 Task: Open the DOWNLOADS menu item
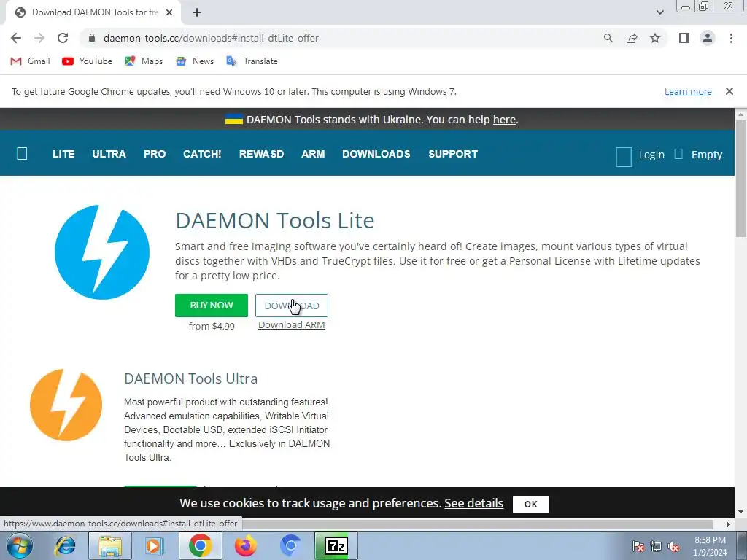[x=376, y=154]
